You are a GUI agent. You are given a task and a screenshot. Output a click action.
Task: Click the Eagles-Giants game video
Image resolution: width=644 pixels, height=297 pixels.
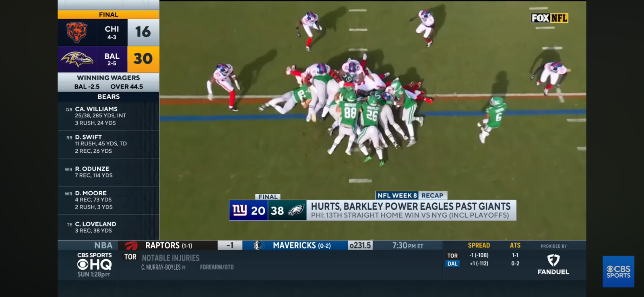[x=373, y=121]
